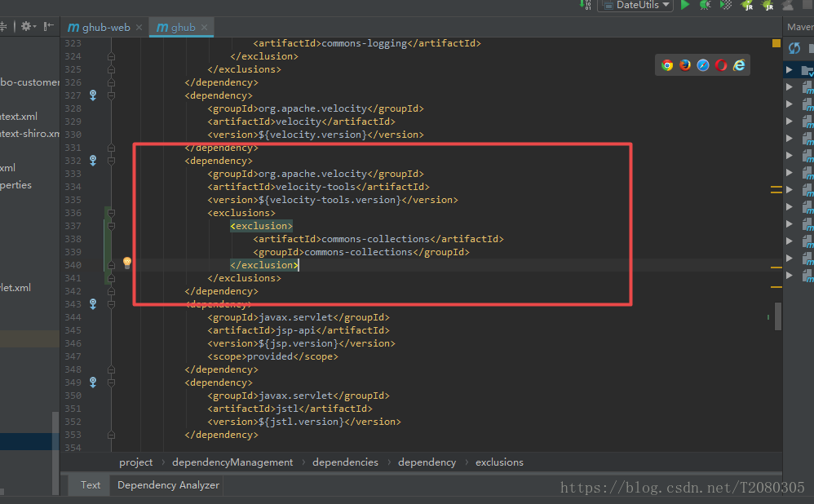
Task: Run DateUtils with coverage icon
Action: point(726,5)
